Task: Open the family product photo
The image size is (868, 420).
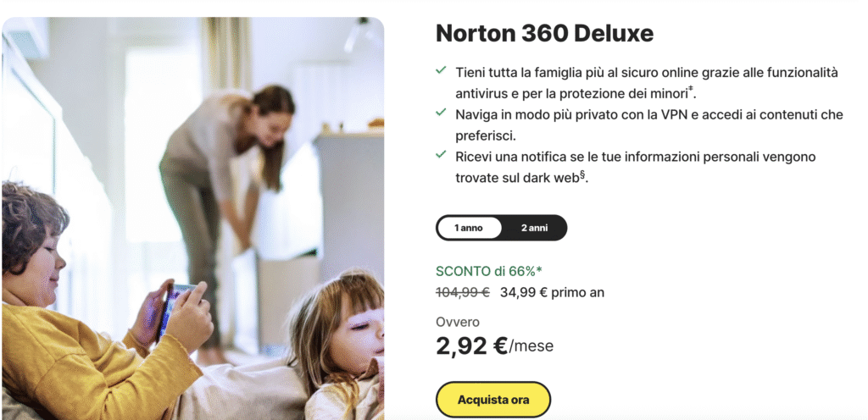Action: (x=192, y=218)
